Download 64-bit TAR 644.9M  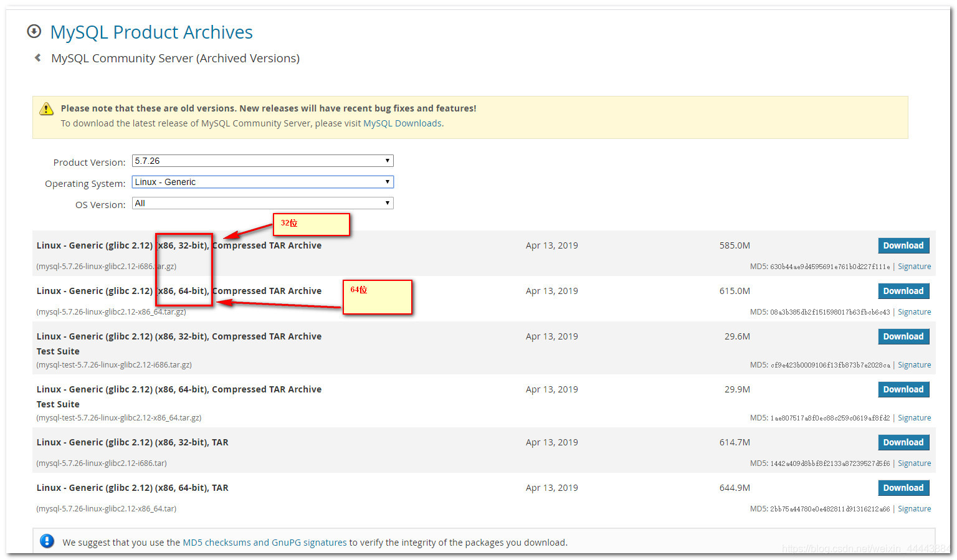(903, 488)
